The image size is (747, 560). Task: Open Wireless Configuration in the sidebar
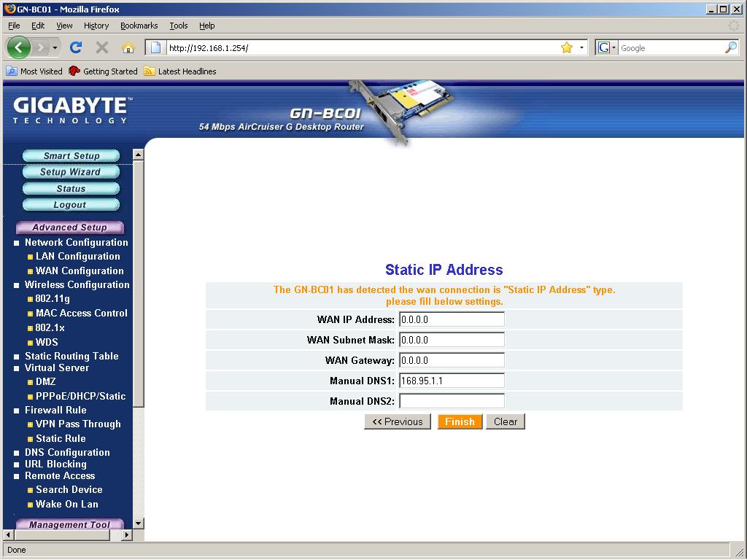[x=77, y=285]
